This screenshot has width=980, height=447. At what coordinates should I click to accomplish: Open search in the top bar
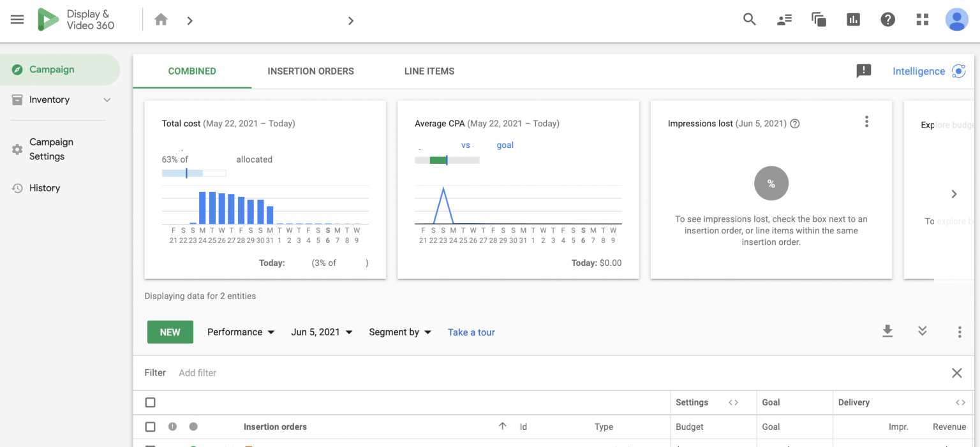coord(749,20)
